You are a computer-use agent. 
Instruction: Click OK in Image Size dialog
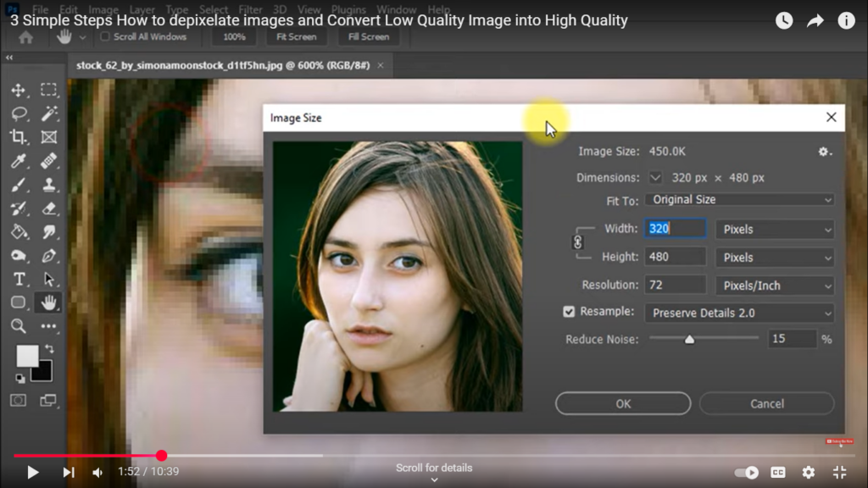tap(623, 403)
